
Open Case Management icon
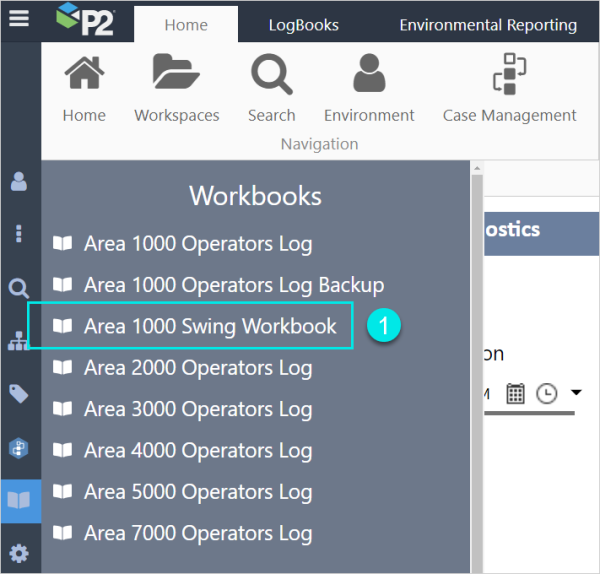[x=509, y=76]
